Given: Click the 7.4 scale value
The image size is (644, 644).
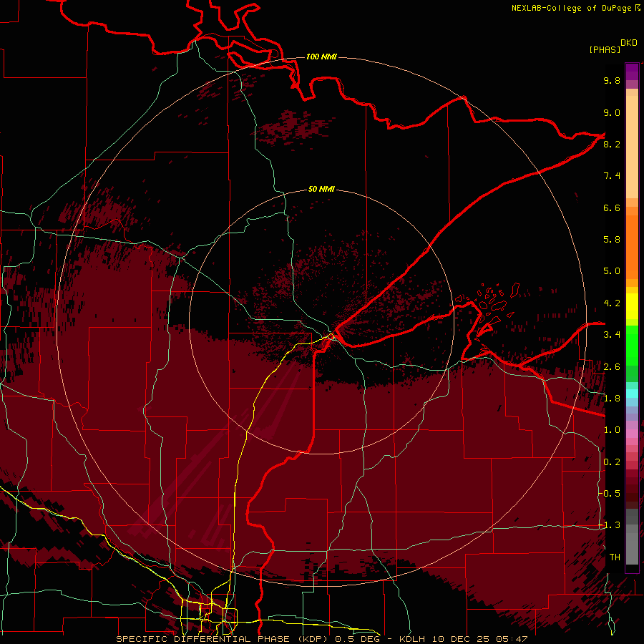Looking at the screenshot, I should [x=612, y=176].
